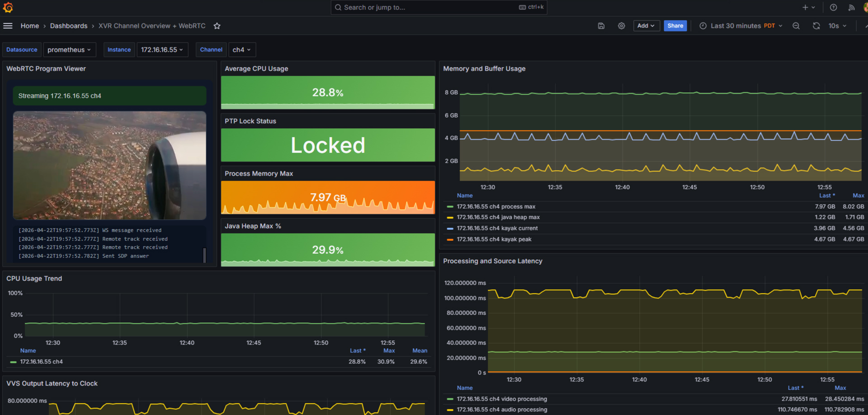Open Memory and Buffer Usage panel title
This screenshot has height=415, width=868.
(484, 69)
